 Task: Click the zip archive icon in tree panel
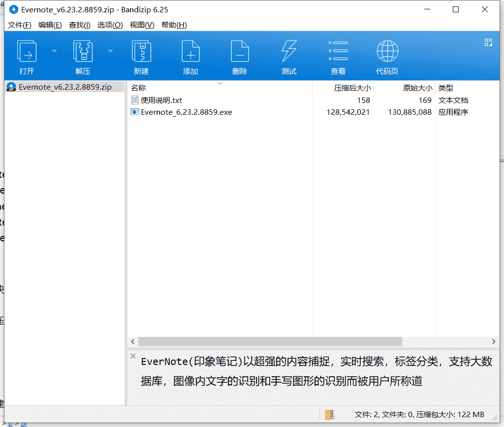pyautogui.click(x=11, y=87)
